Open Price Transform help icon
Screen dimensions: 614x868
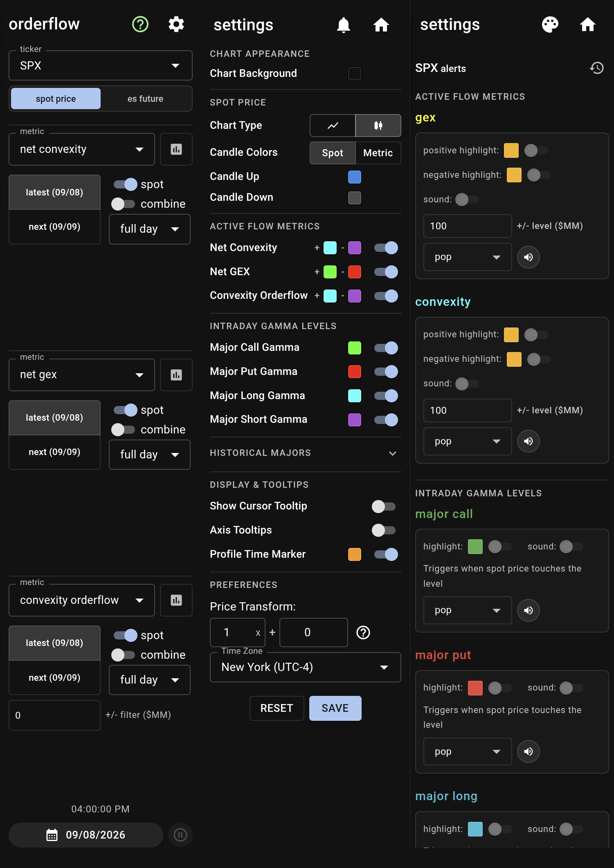363,632
